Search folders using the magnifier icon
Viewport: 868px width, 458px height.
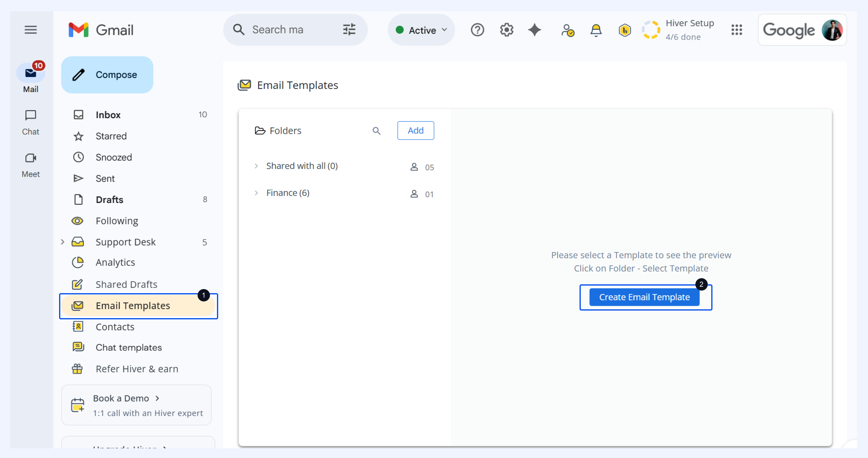(x=376, y=131)
